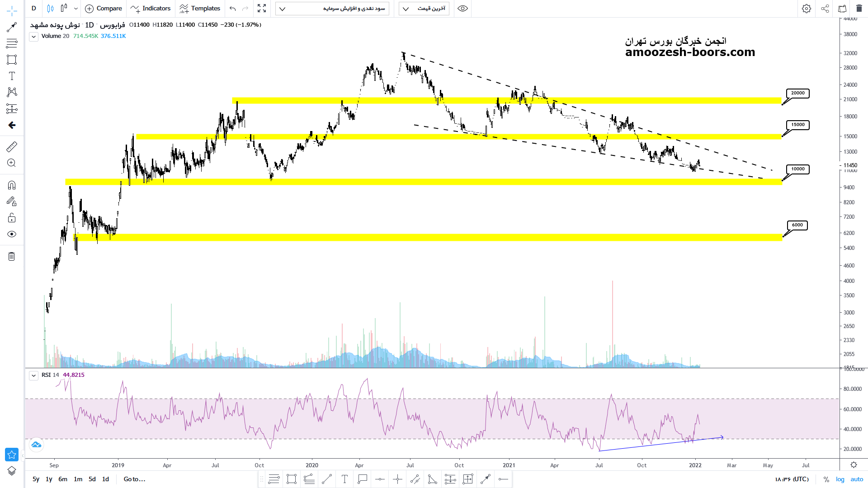Select the 6m time range
The width and height of the screenshot is (868, 488).
[x=63, y=479]
